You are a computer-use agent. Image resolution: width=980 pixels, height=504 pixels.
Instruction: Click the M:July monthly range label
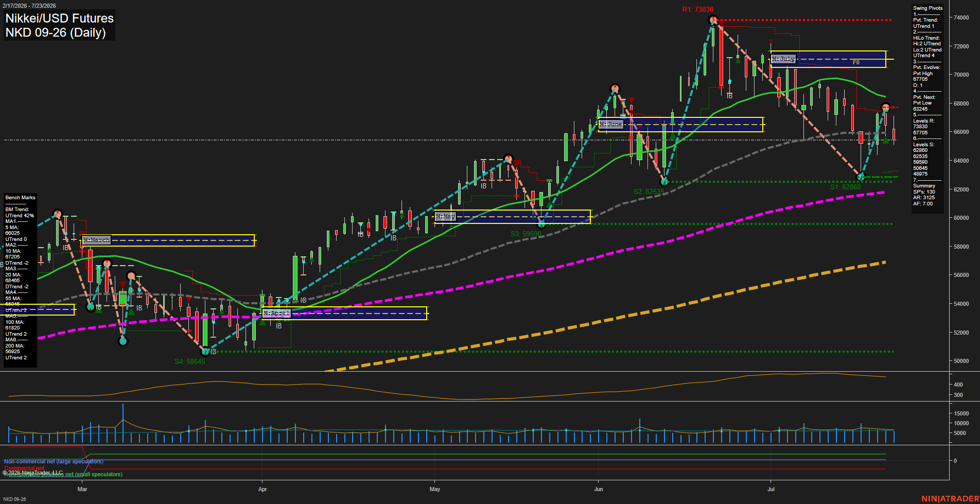(x=783, y=59)
